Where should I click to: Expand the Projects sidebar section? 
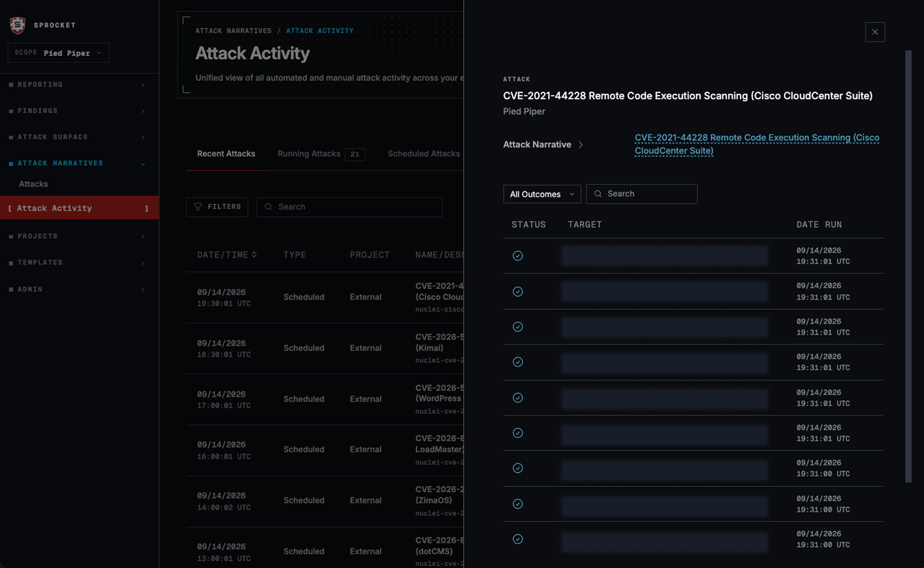click(x=77, y=236)
